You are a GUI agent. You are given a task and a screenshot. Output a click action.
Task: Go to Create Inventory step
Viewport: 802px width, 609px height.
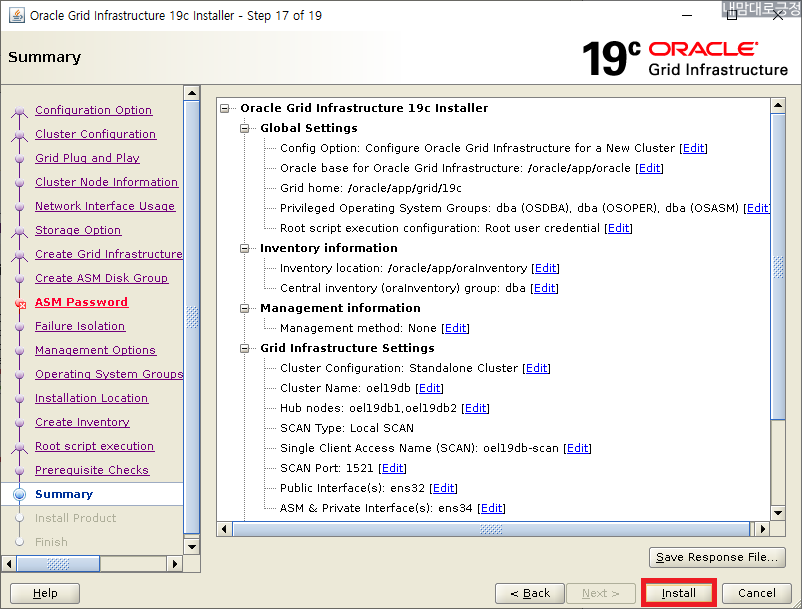click(82, 422)
